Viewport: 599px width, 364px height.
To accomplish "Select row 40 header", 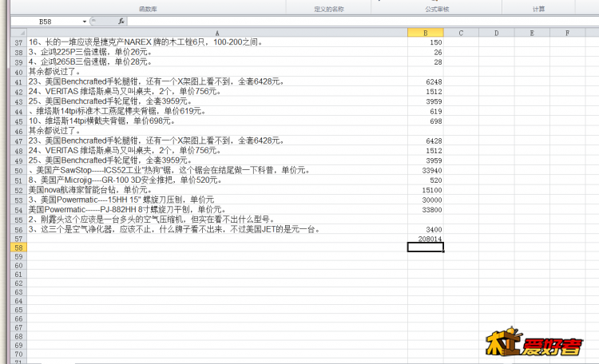I will tap(18, 72).
